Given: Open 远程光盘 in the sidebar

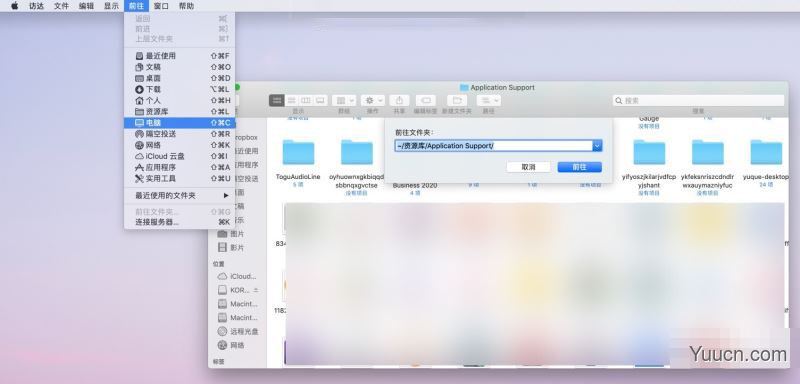Looking at the screenshot, I should [x=238, y=331].
